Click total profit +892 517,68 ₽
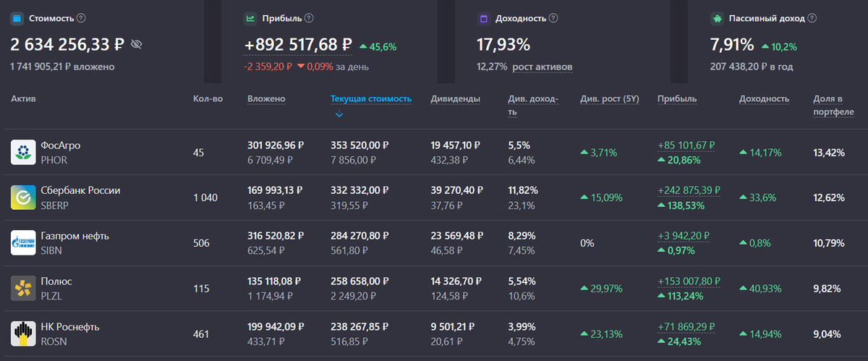 click(x=298, y=45)
